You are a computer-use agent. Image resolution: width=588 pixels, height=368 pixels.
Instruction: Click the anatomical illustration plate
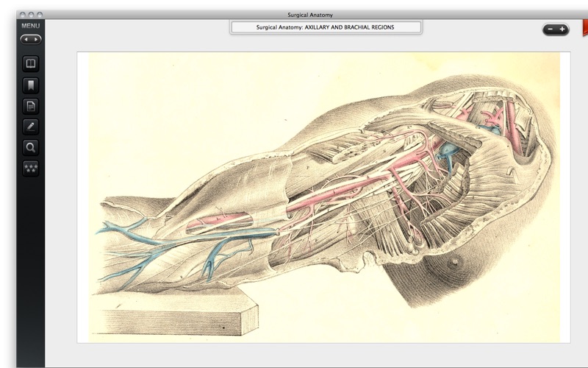tap(323, 197)
